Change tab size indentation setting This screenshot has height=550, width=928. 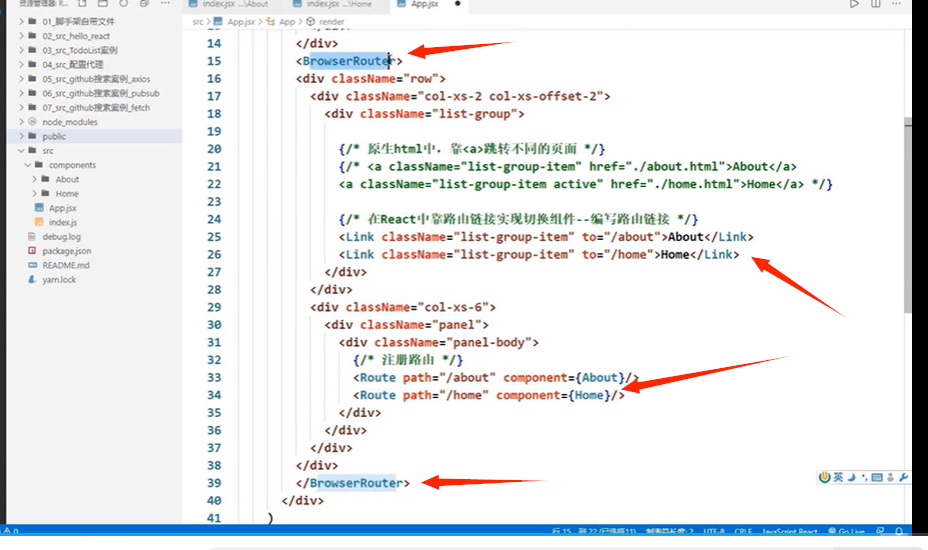669,531
